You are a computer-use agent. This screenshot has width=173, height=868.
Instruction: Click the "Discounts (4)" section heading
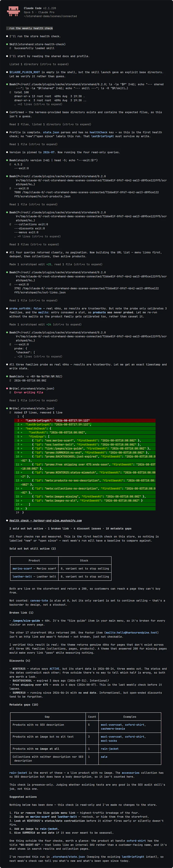[x=20, y=660]
